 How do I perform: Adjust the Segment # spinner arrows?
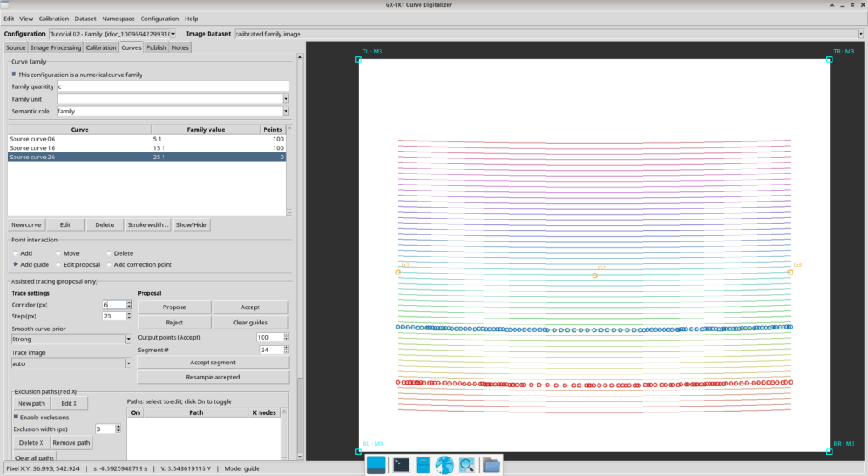[287, 350]
